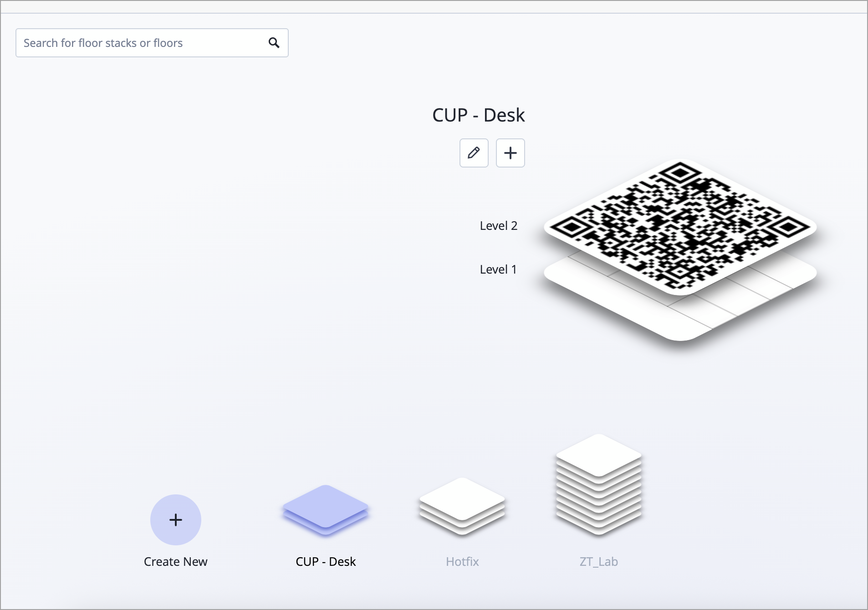
Task: Open the ZT_Lab floor stack icon
Action: click(599, 484)
